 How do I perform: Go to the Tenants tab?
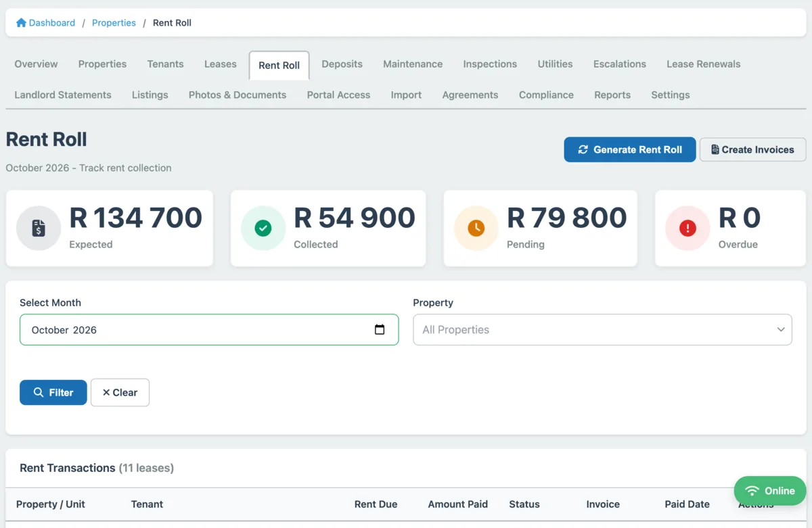[165, 64]
